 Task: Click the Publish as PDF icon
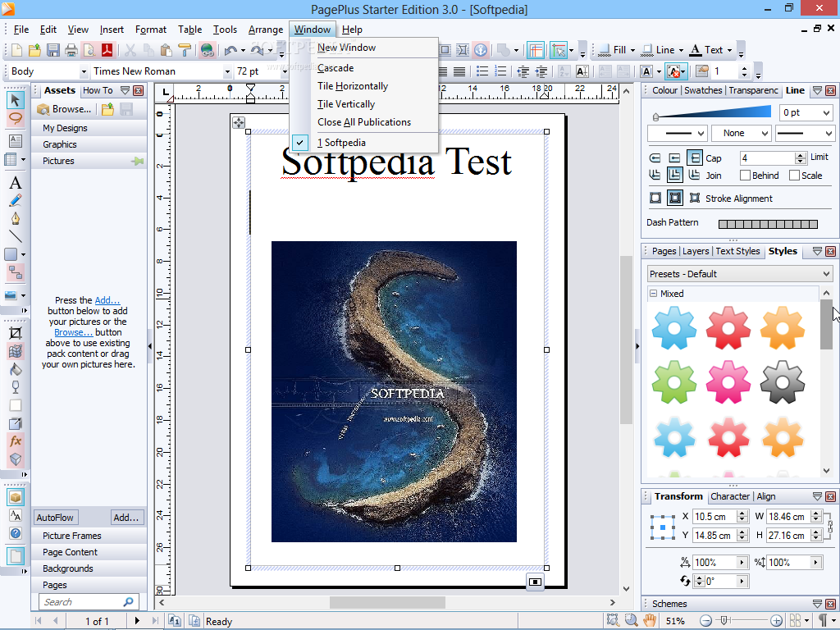107,50
